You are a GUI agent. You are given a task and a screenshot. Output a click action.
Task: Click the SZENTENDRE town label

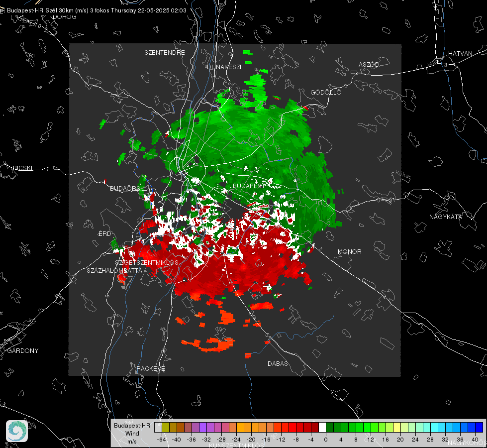pyautogui.click(x=165, y=53)
